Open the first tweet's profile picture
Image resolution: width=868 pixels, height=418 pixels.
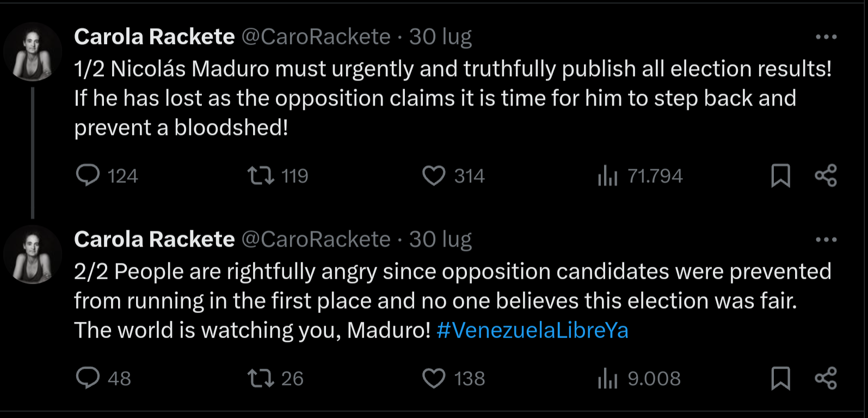point(33,52)
